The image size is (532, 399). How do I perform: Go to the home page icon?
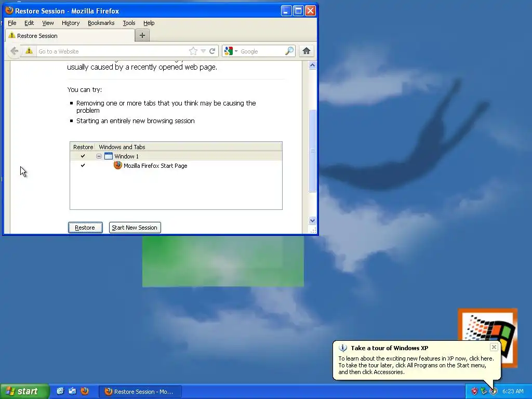(x=307, y=51)
